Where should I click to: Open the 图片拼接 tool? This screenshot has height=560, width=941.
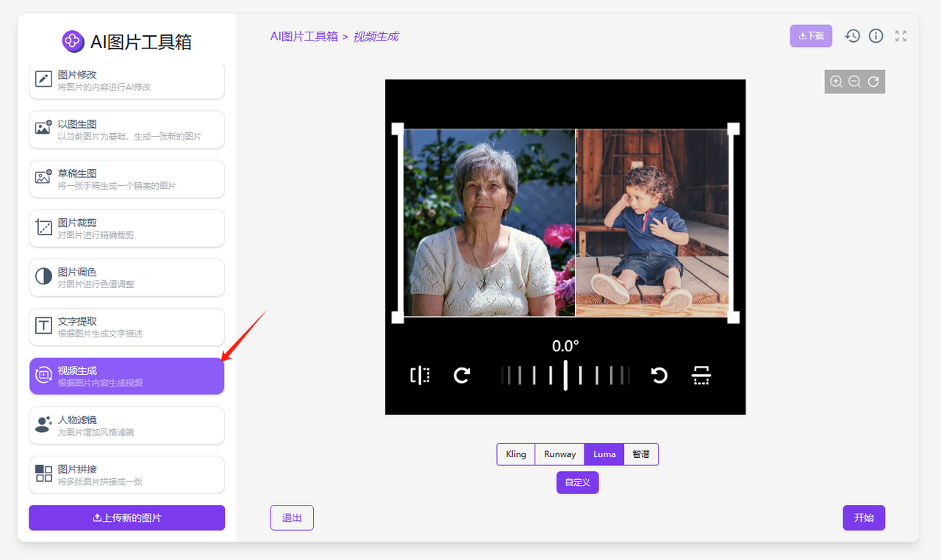point(126,474)
